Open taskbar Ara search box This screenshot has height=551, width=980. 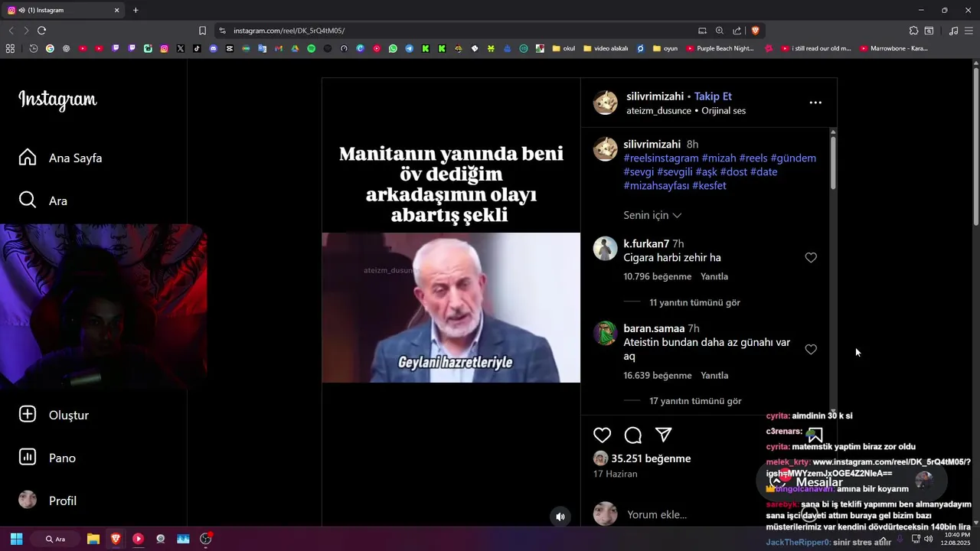[x=55, y=539]
